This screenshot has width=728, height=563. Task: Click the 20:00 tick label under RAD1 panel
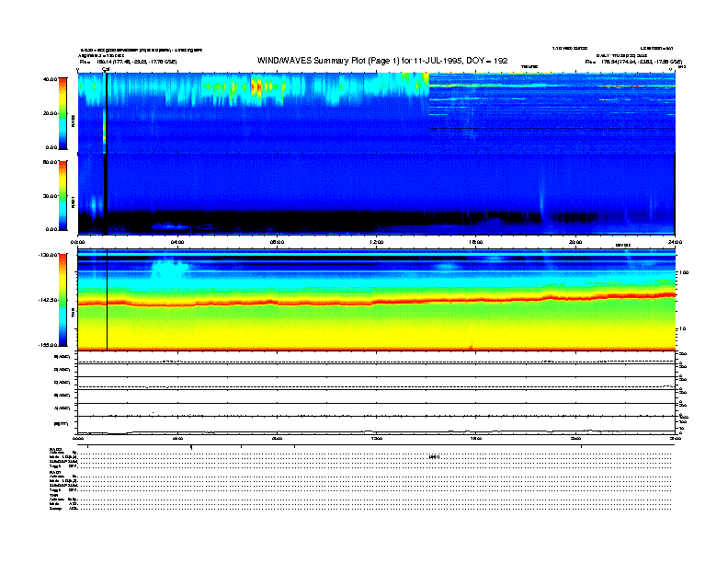pos(575,242)
